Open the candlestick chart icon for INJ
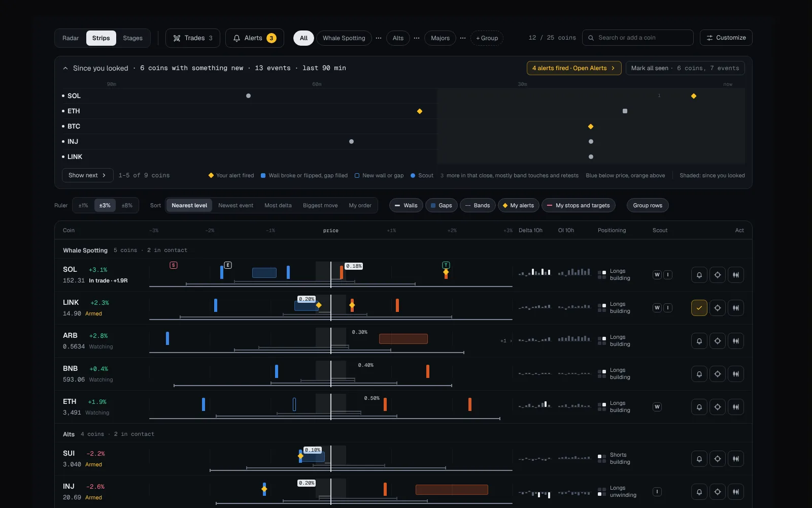The height and width of the screenshot is (508, 812). [x=736, y=492]
